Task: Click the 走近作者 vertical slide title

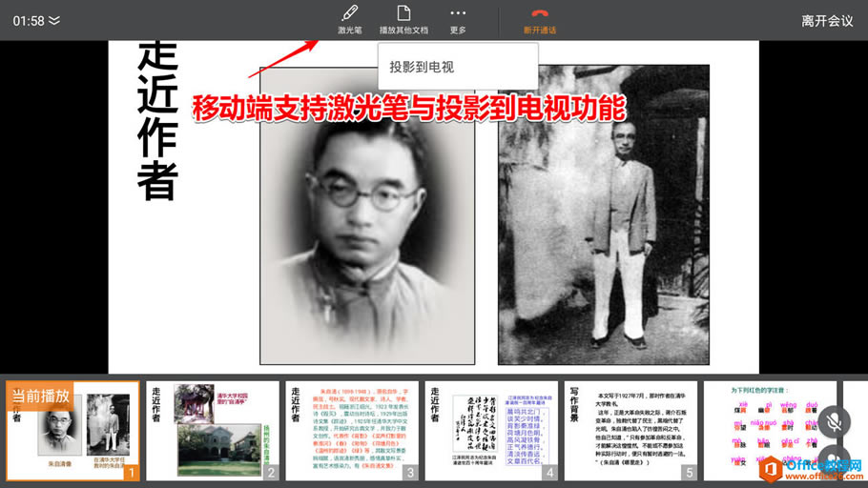Action: pyautogui.click(x=157, y=119)
